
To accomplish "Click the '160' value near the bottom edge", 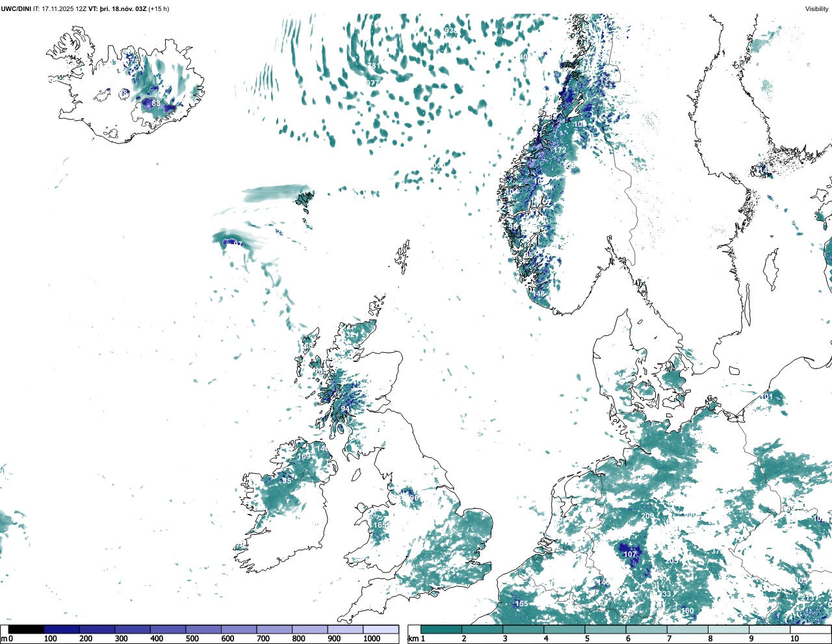I will pyautogui.click(x=687, y=611).
